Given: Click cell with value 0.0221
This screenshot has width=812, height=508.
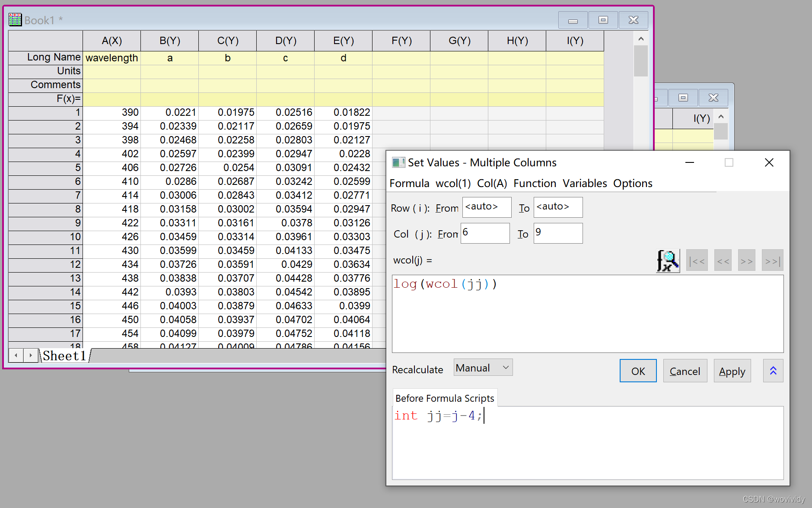Looking at the screenshot, I should tap(169, 113).
